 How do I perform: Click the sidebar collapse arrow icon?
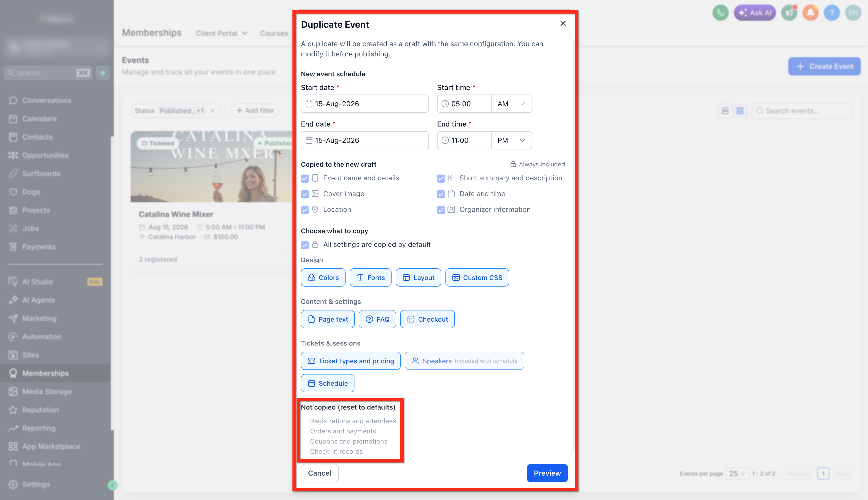(x=113, y=485)
